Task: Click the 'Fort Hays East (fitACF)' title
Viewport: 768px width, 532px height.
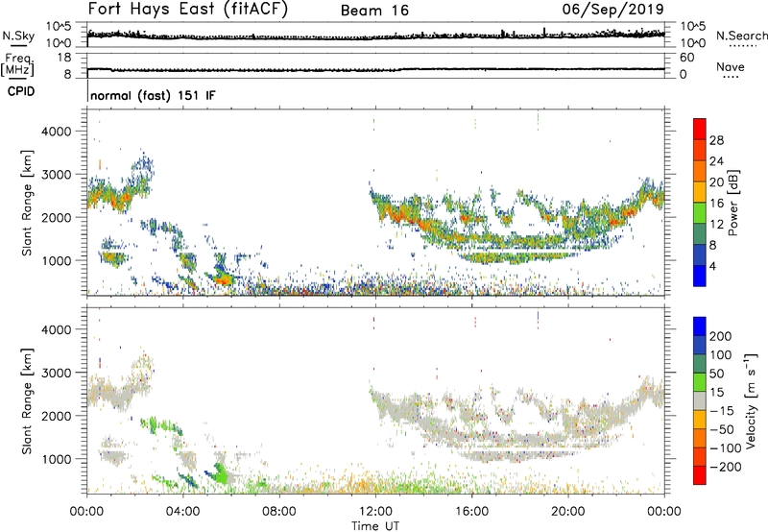Action: click(x=187, y=10)
